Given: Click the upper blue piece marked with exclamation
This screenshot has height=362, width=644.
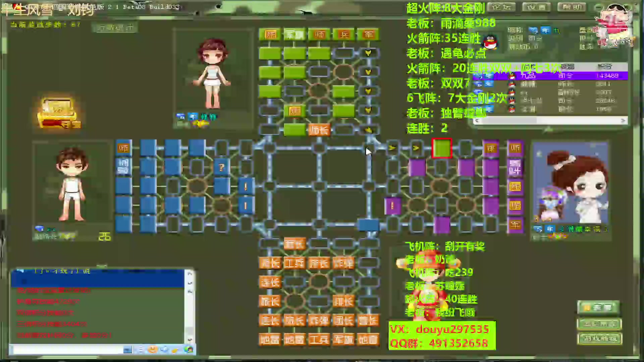Looking at the screenshot, I should click(x=246, y=186).
